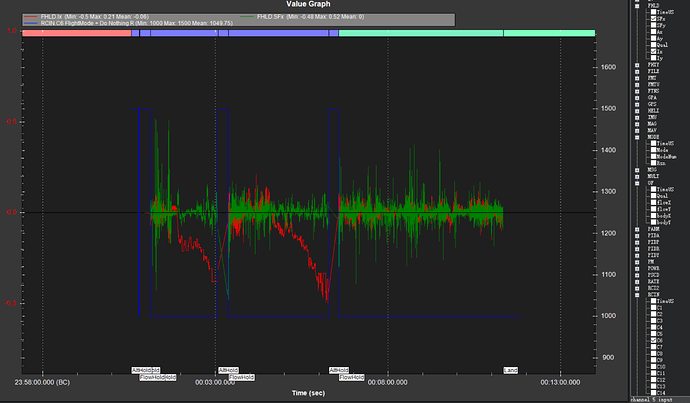The image size is (690, 403).
Task: Click the 00:13:00.000 time axis label
Action: [560, 382]
